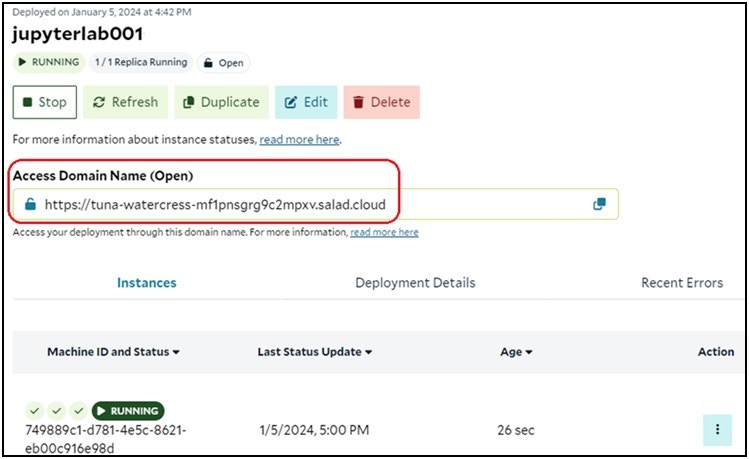Edit the jupyterlab001 deployment
This screenshot has height=459, width=749.
(x=306, y=102)
